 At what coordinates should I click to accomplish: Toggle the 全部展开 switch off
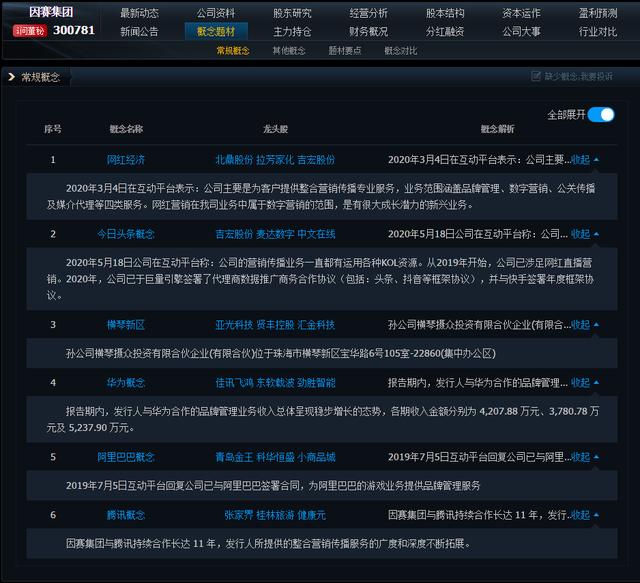click(x=601, y=115)
